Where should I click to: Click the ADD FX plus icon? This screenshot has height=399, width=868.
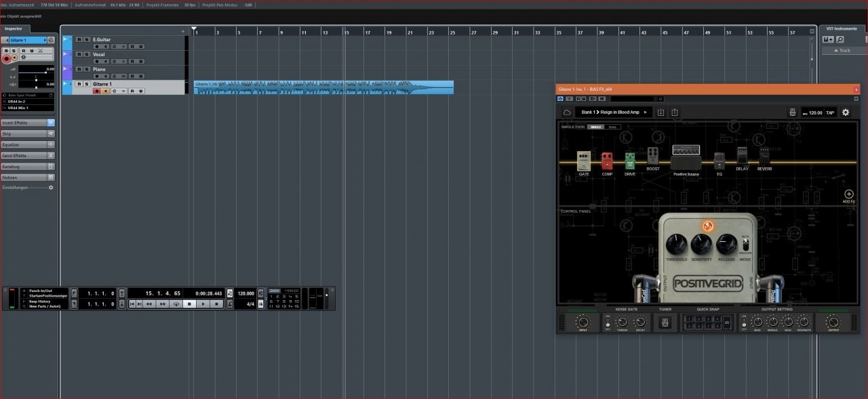click(x=848, y=194)
